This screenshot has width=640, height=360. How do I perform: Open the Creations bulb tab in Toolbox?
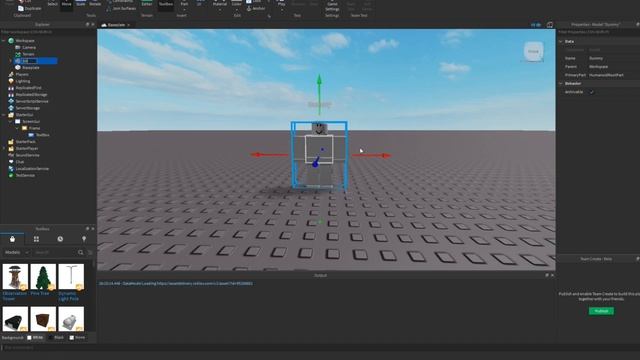(x=84, y=239)
